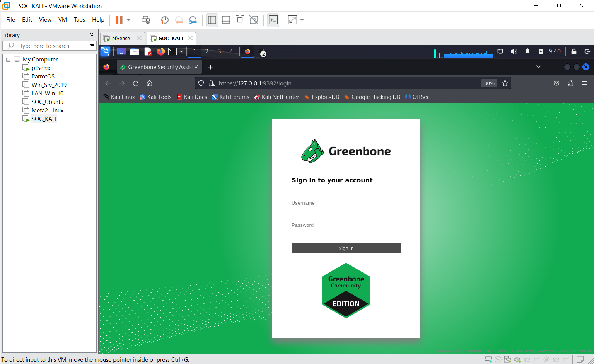This screenshot has width=594, height=364.
Task: Enter full screen mode icon
Action: [240, 20]
